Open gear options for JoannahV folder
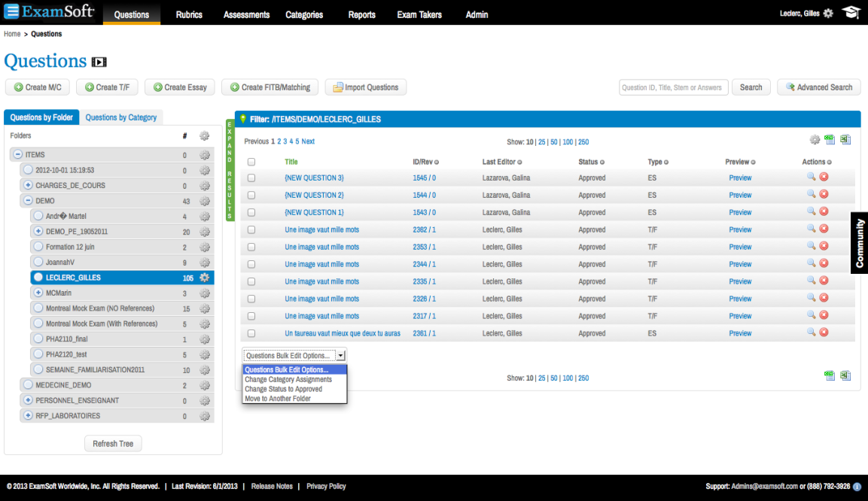Image resolution: width=868 pixels, height=501 pixels. pyautogui.click(x=204, y=263)
